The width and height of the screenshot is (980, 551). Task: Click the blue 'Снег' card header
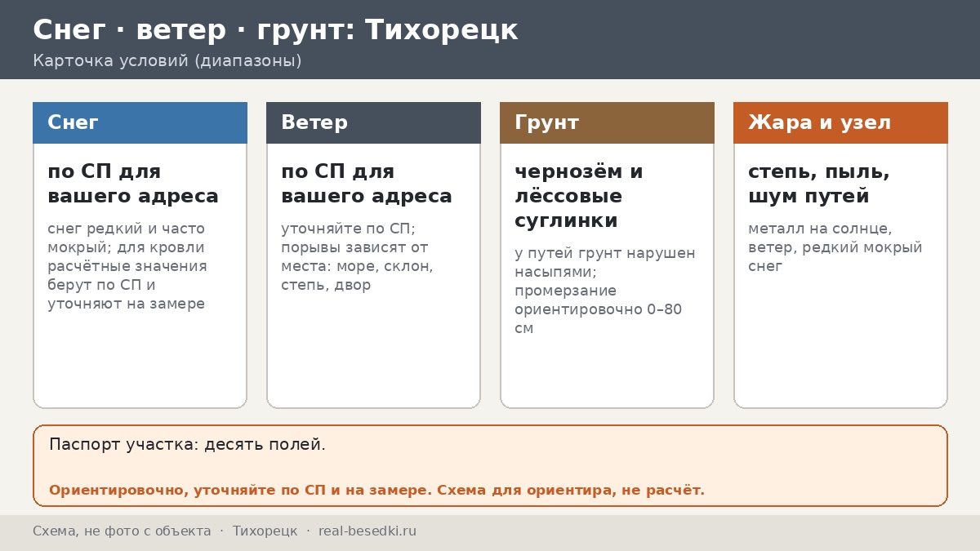coord(140,122)
